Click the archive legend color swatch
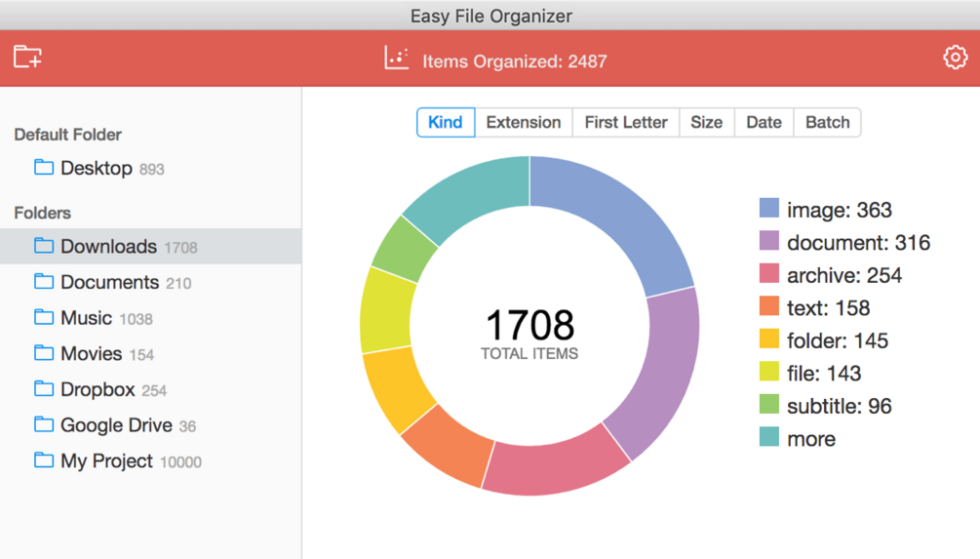 tap(768, 273)
